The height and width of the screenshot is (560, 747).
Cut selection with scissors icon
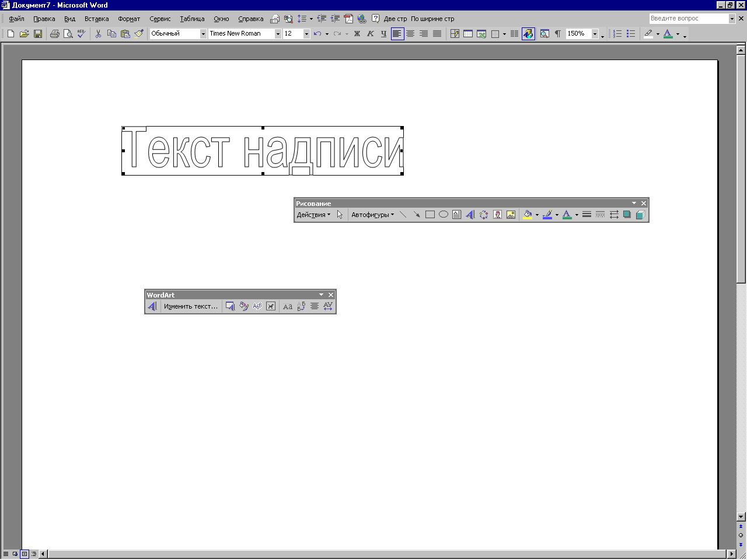tap(98, 34)
